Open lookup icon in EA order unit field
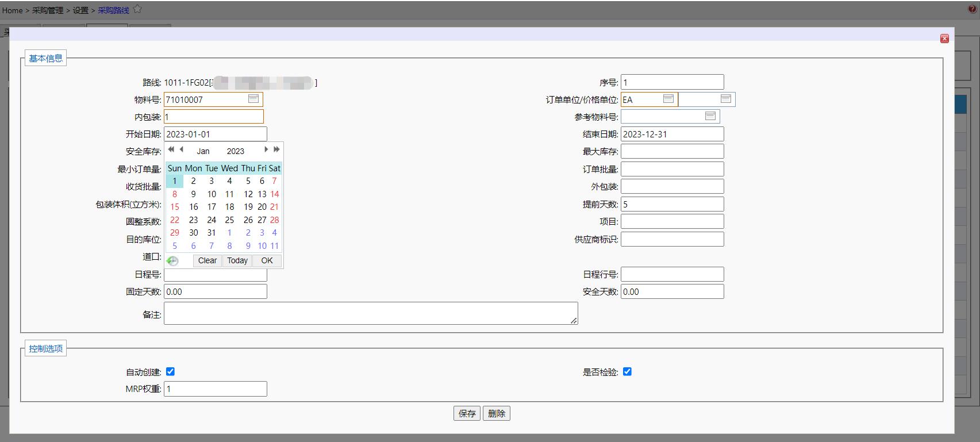This screenshot has height=442, width=980. [668, 99]
